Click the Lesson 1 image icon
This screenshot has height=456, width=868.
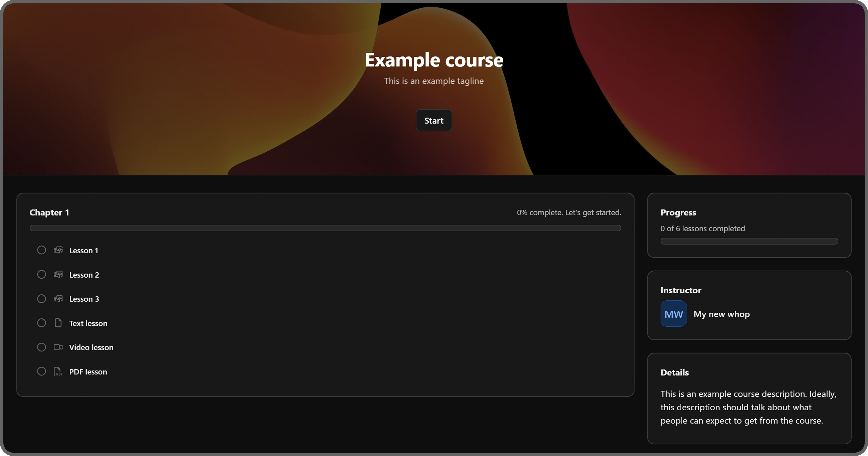pyautogui.click(x=58, y=250)
